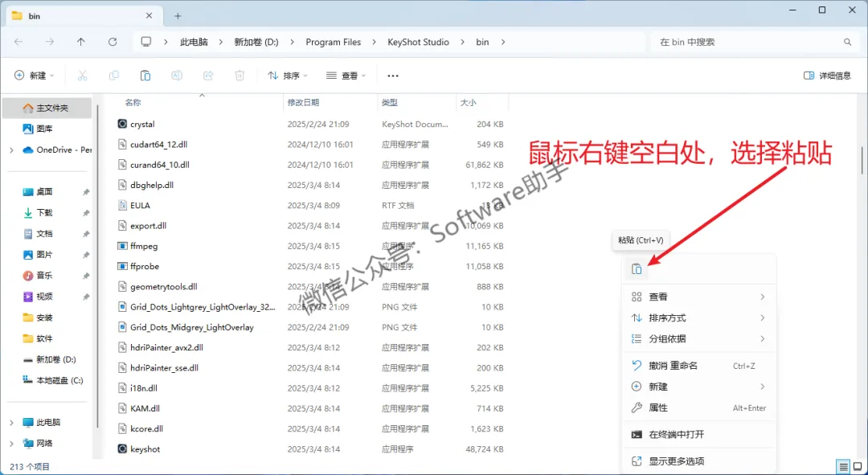Open 查看 submenu in context menu
Viewport: 868px width, 475px height.
[x=699, y=297]
